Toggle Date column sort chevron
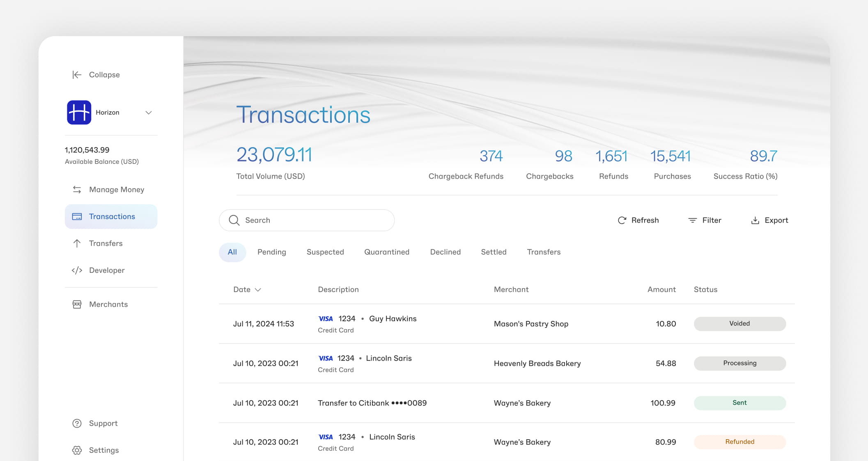This screenshot has height=461, width=868. [x=258, y=290]
